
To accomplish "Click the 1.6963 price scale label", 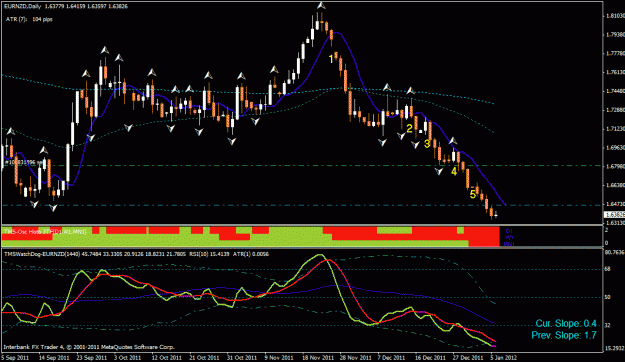I will 615,148.
